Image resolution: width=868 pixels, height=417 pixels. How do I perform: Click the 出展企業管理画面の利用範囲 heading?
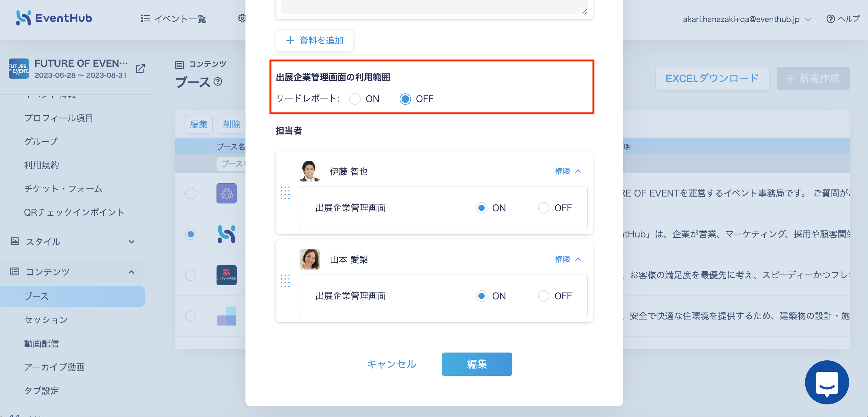tap(333, 77)
